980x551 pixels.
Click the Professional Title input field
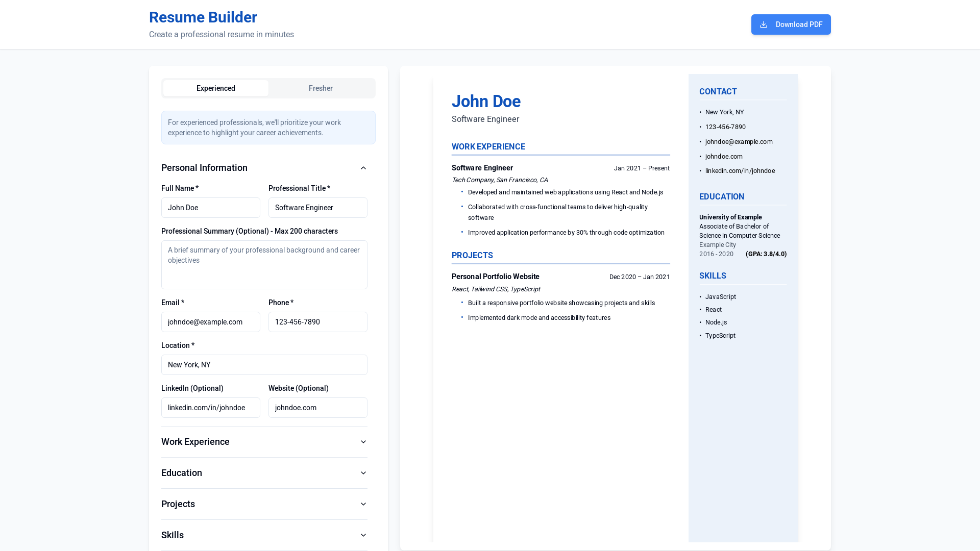click(318, 208)
